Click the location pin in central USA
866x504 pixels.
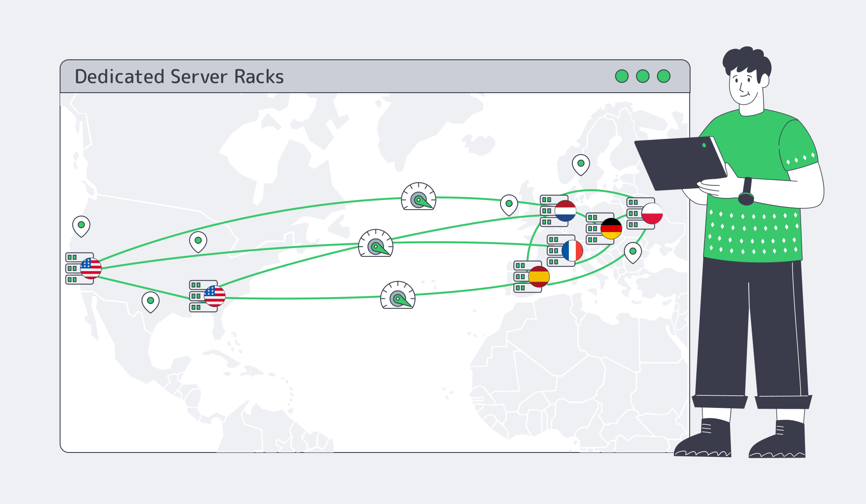198,242
